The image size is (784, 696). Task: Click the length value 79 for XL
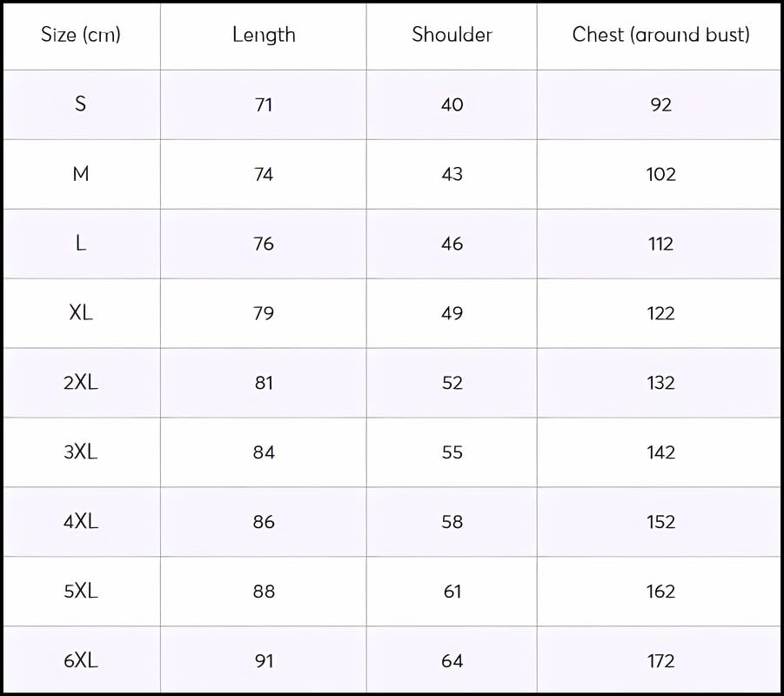pyautogui.click(x=264, y=313)
